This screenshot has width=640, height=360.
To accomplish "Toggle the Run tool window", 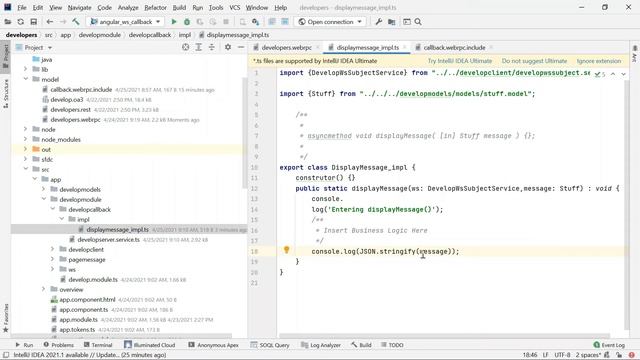I will point(24,345).
